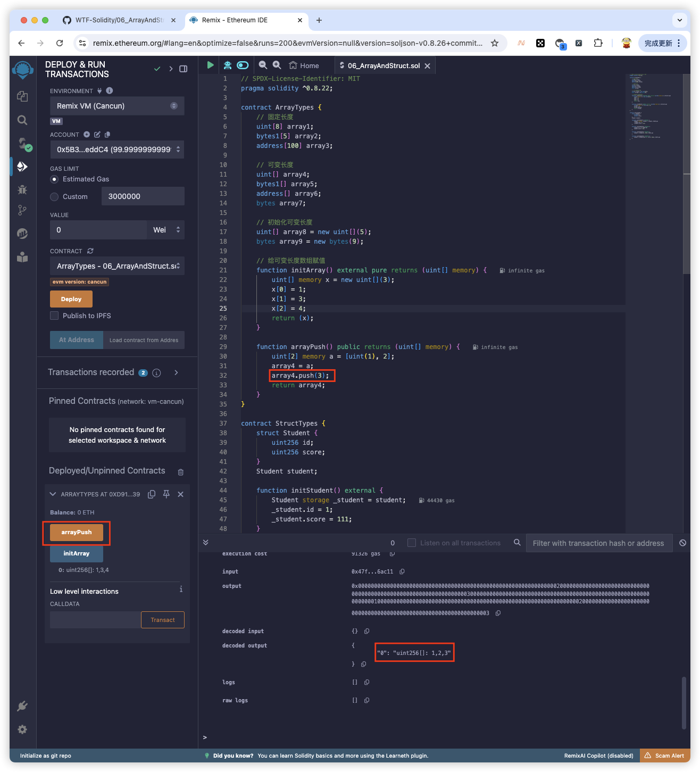Collapse the ARRAYTYPES deployed contract

click(53, 494)
